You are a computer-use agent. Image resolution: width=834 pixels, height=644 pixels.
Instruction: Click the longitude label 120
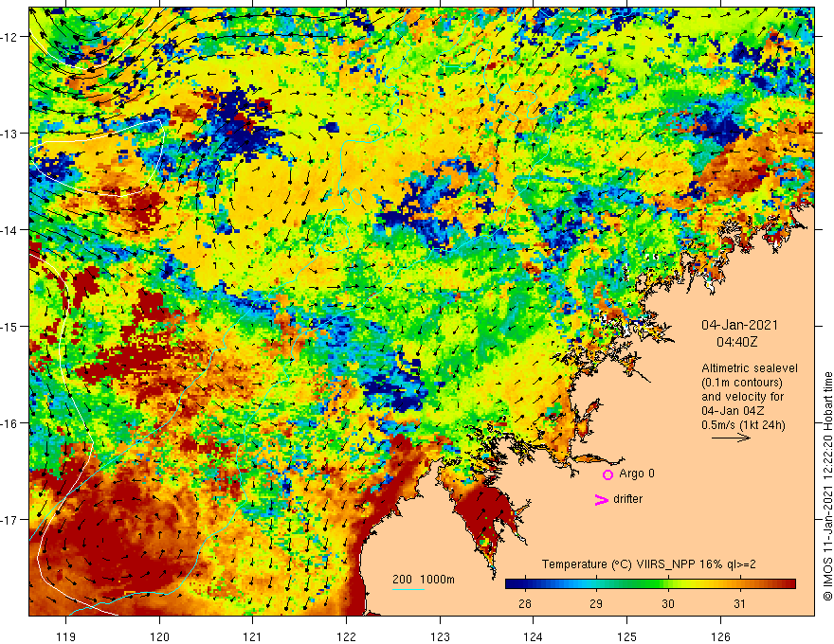click(x=159, y=636)
